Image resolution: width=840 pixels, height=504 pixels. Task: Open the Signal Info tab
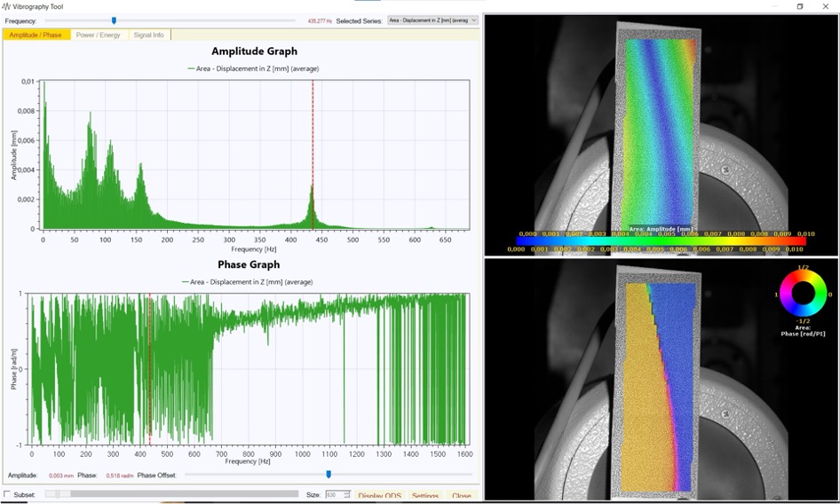pyautogui.click(x=147, y=35)
